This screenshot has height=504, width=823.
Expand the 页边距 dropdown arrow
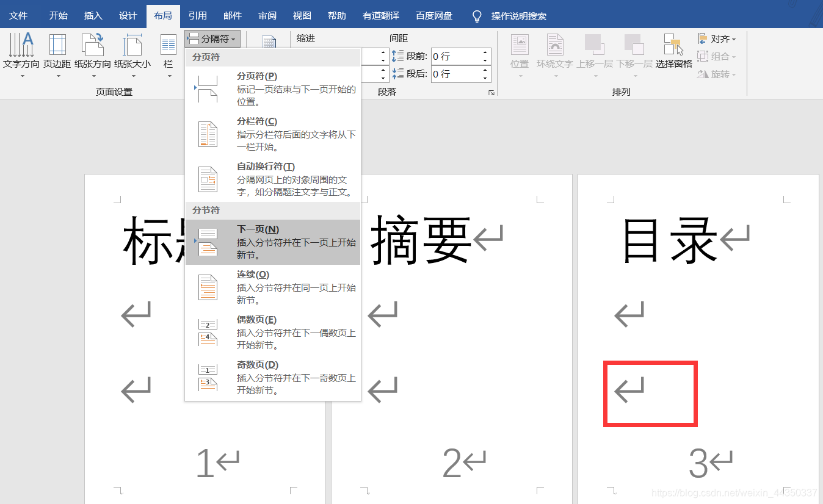[x=59, y=76]
